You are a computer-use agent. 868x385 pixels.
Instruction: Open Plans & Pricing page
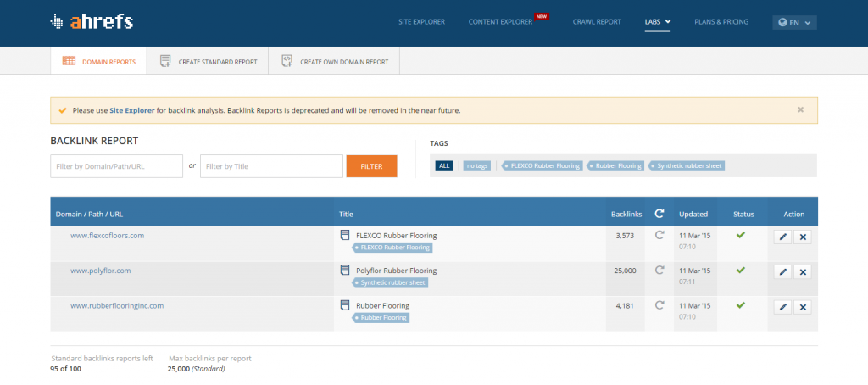click(x=721, y=22)
